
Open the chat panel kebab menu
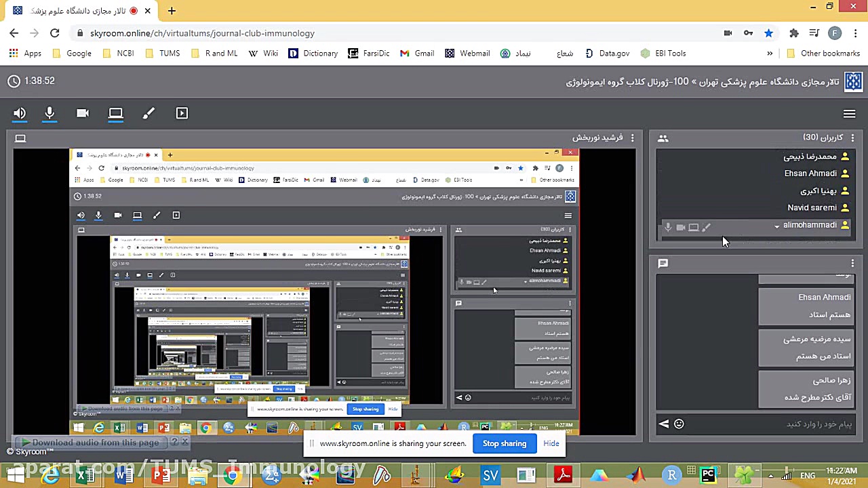[852, 263]
